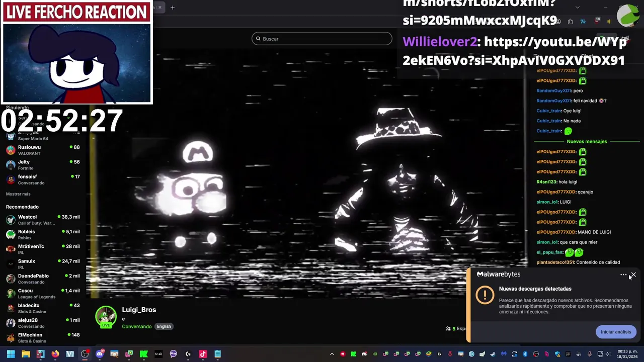This screenshot has width=644, height=362.
Task: Start scan with Iniciar análisis
Action: [x=616, y=332]
